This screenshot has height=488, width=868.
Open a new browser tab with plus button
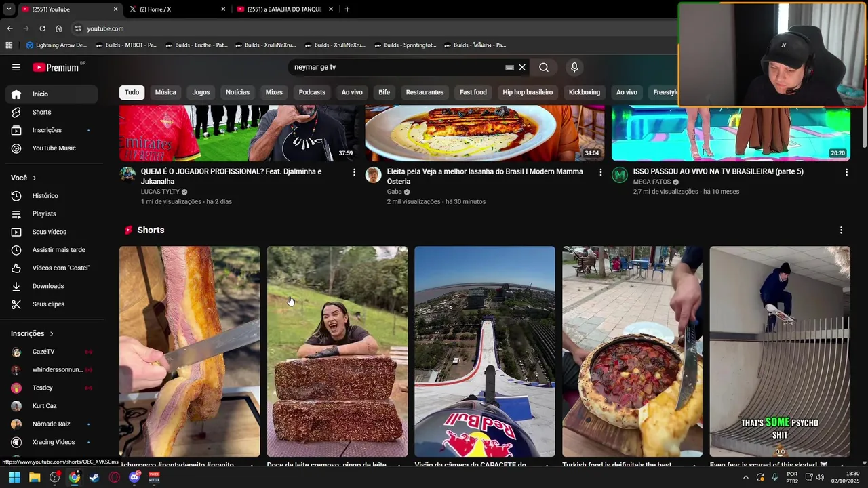pos(347,9)
